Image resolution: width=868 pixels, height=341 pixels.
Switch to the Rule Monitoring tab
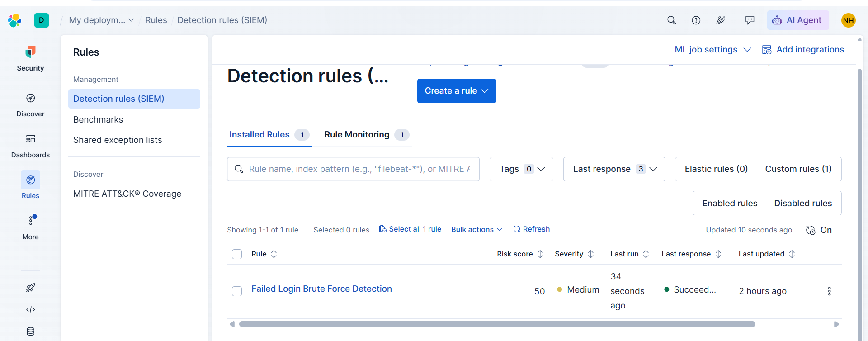366,135
